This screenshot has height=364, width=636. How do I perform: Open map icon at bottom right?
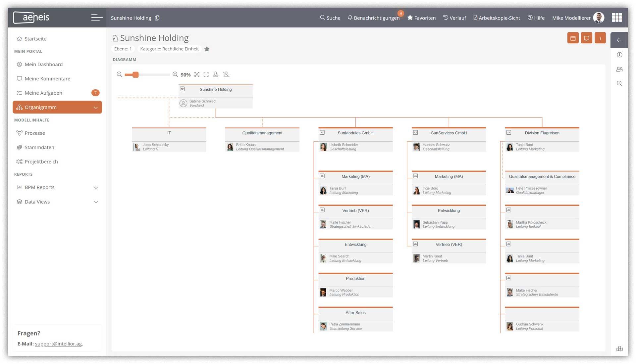tap(619, 348)
